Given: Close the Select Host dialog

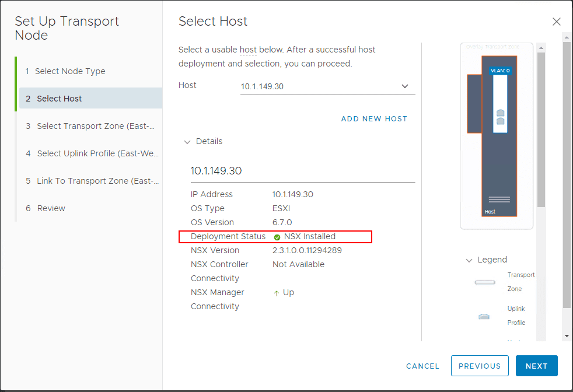Looking at the screenshot, I should coord(556,21).
